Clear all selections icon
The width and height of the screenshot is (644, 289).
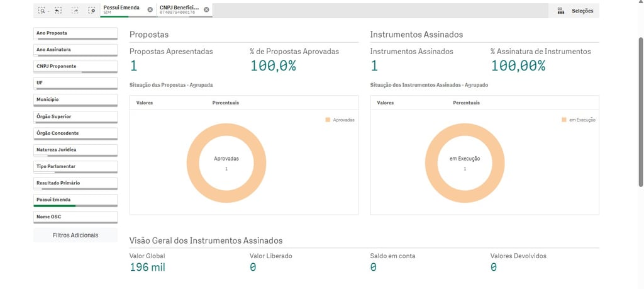92,10
